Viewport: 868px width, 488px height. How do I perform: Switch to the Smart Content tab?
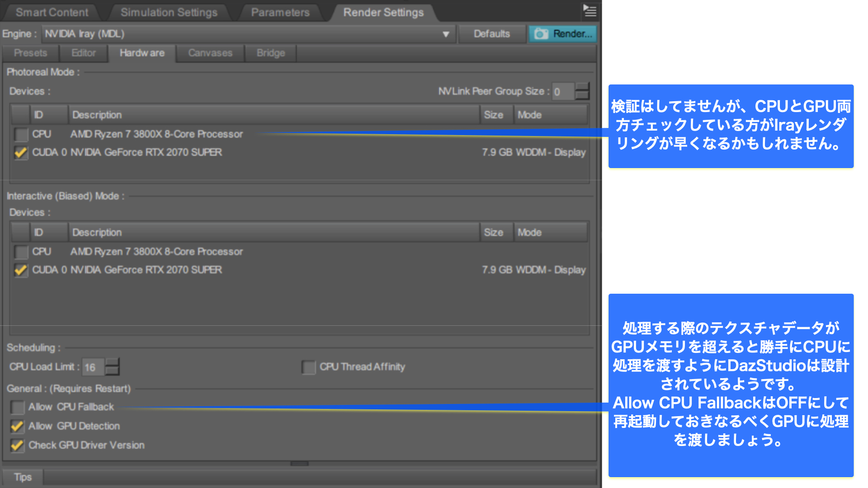pyautogui.click(x=52, y=12)
